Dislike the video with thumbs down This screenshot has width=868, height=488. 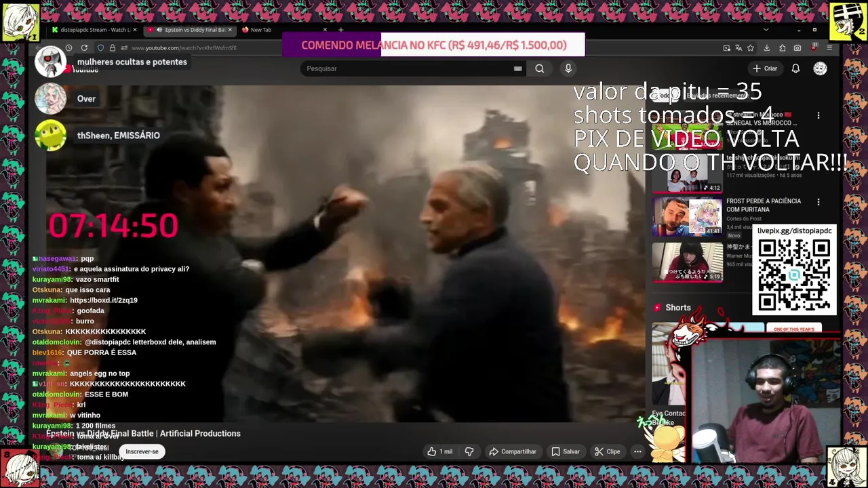tap(469, 451)
